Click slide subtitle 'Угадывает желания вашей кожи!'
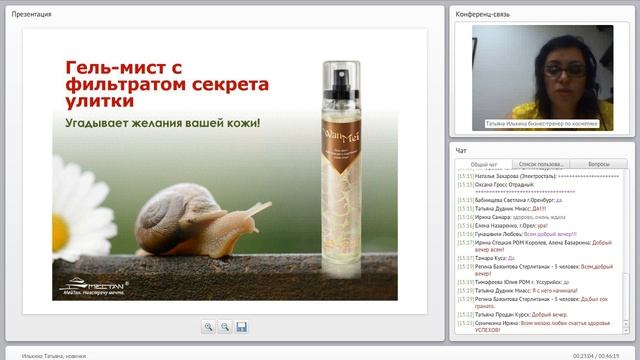The height and width of the screenshot is (360, 640). pos(162,123)
